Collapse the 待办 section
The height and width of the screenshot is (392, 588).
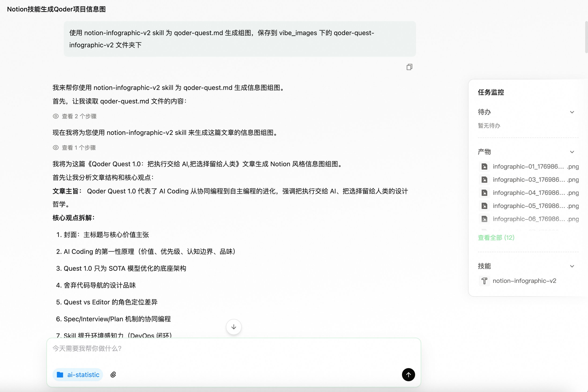(x=572, y=112)
